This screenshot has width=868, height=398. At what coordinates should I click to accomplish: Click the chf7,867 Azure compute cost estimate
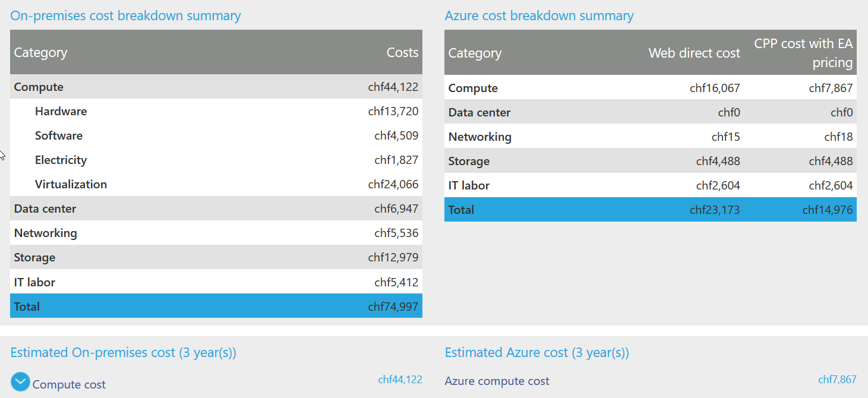837,379
